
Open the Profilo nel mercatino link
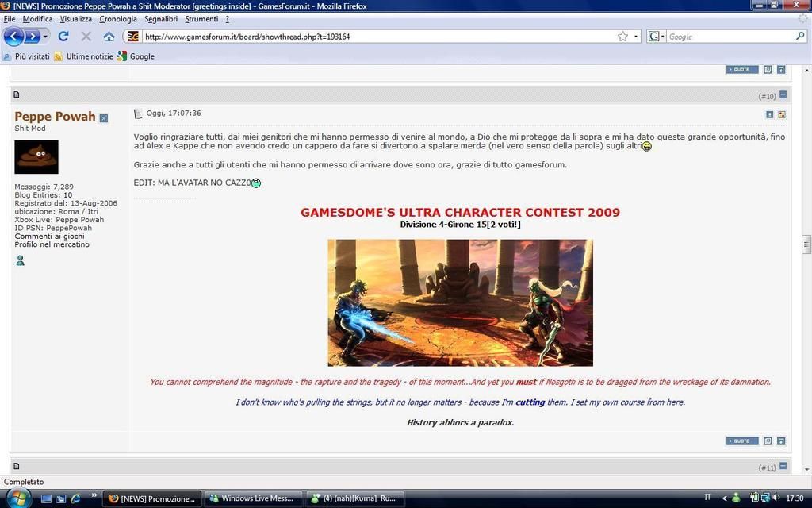tap(52, 244)
